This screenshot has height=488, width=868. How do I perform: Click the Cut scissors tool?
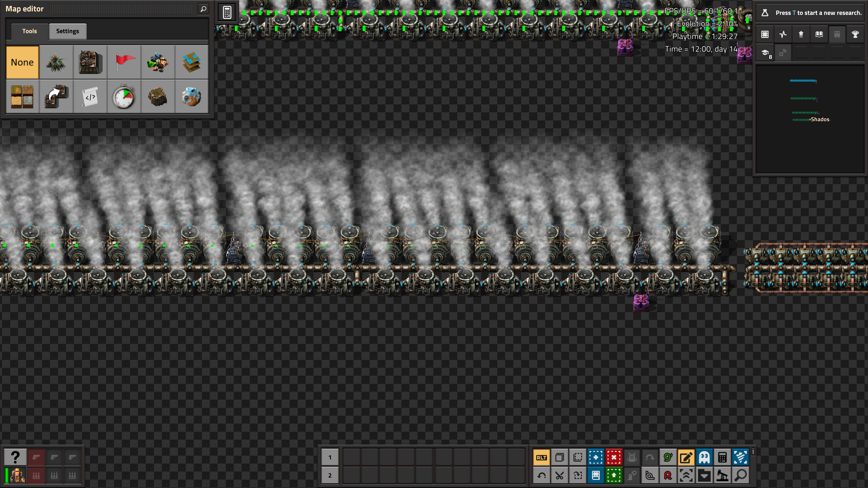pyautogui.click(x=559, y=476)
